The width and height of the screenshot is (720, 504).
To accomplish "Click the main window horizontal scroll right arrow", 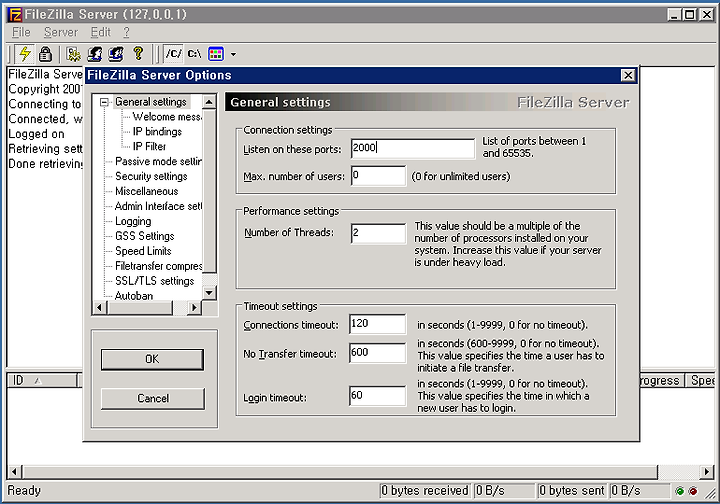I will 706,471.
